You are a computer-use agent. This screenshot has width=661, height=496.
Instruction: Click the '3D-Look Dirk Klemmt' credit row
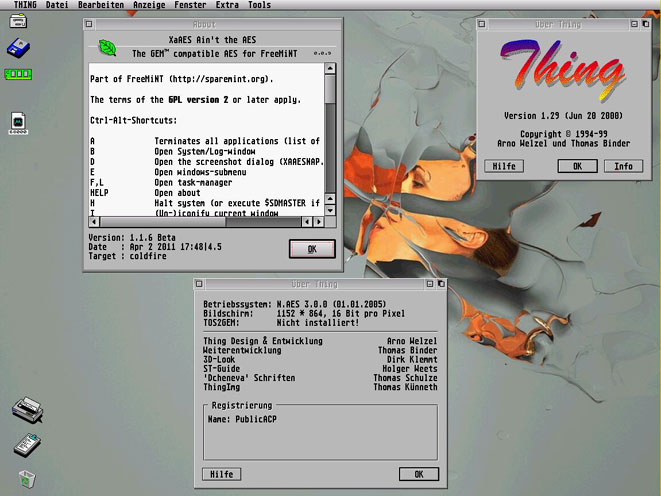[320, 359]
